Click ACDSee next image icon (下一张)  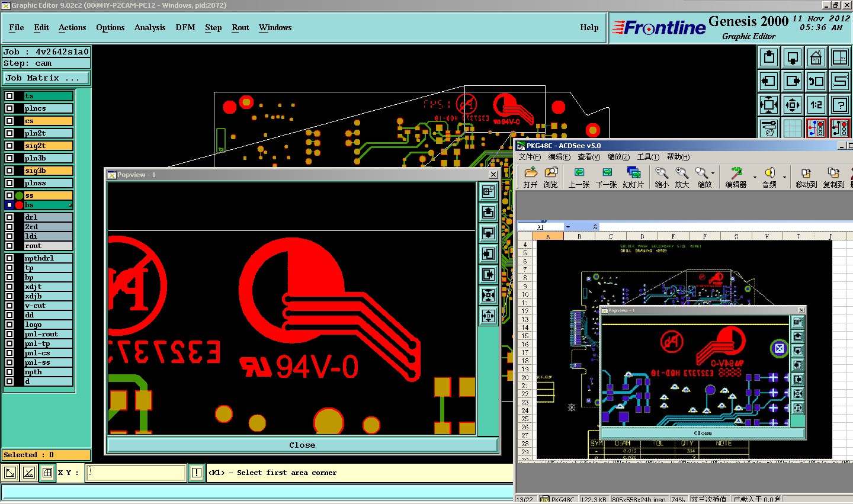(607, 177)
